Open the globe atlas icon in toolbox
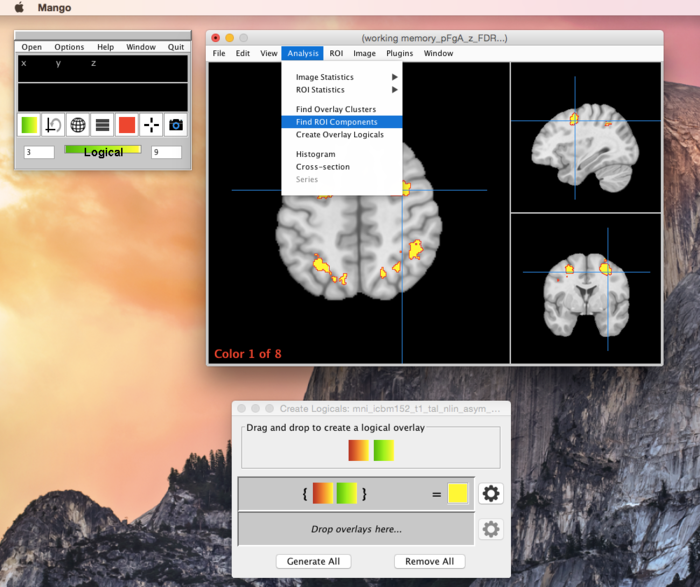Viewport: 700px width, 587px height. click(x=78, y=125)
